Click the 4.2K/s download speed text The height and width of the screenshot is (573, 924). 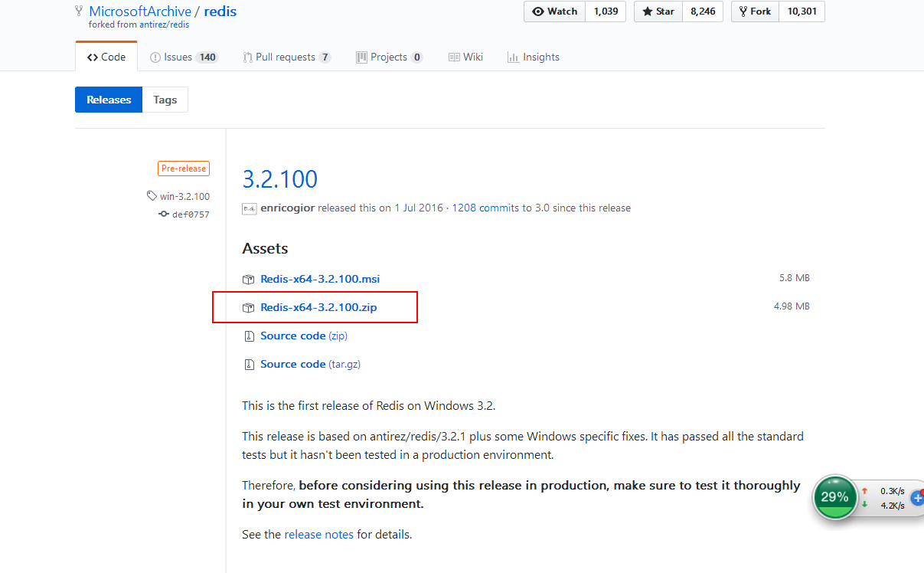(x=893, y=505)
